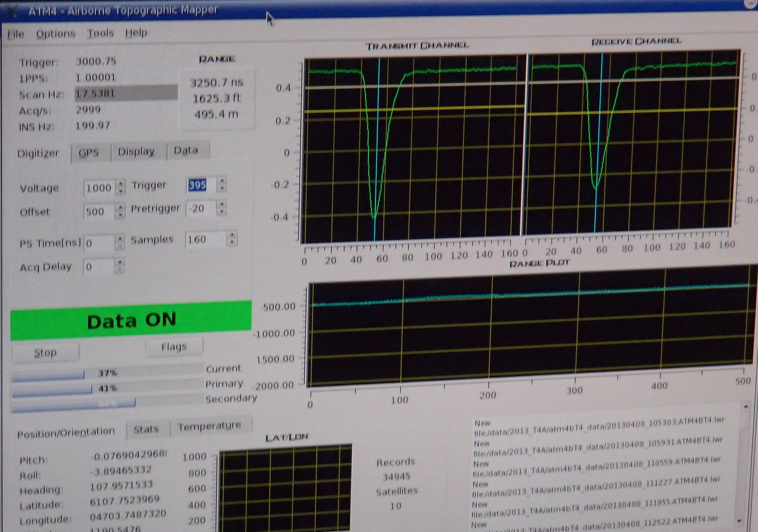
Task: Click the Latitude value 6107.7523969
Action: point(125,500)
